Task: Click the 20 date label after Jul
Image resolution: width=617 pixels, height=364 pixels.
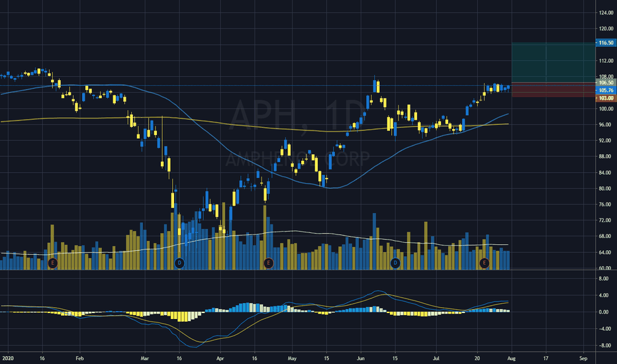Action: click(x=477, y=359)
